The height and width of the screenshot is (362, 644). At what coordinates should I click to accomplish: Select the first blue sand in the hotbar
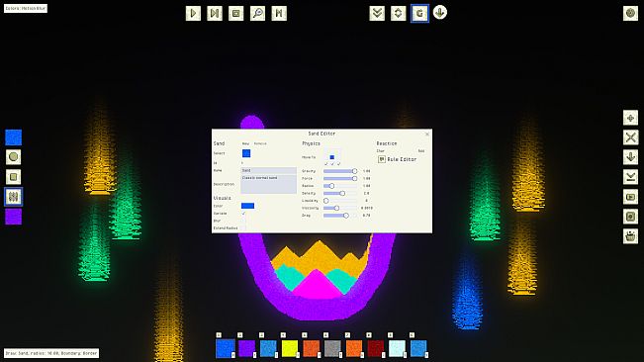pos(226,348)
